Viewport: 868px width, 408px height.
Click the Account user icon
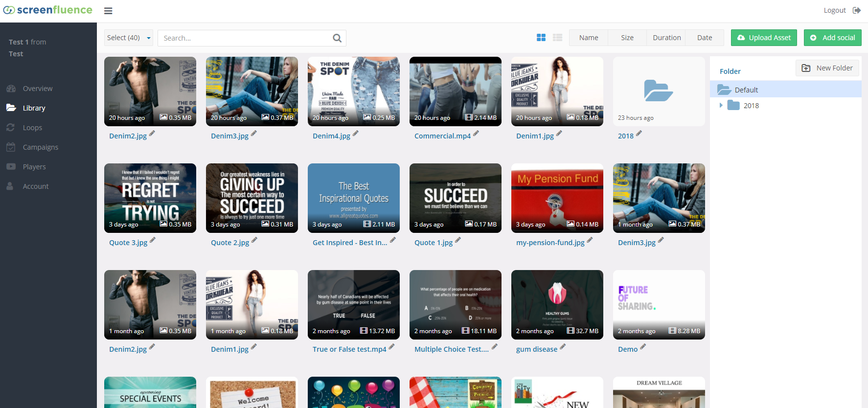click(x=10, y=186)
